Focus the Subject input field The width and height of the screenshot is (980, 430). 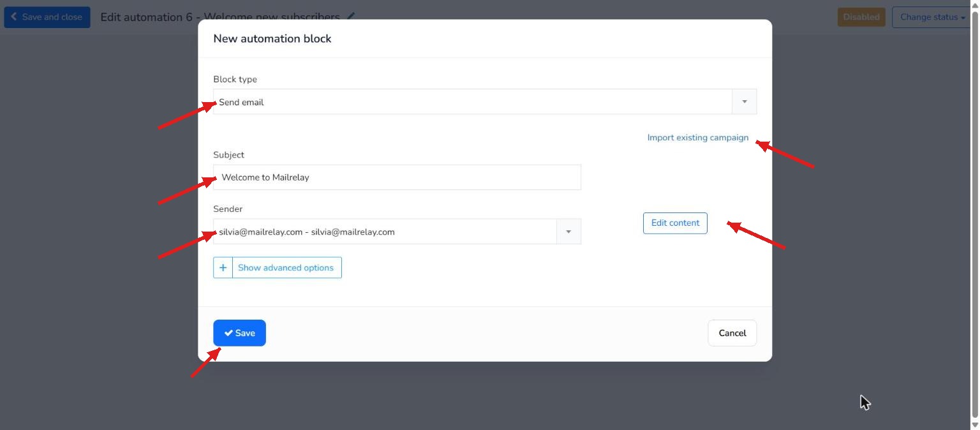[397, 177]
